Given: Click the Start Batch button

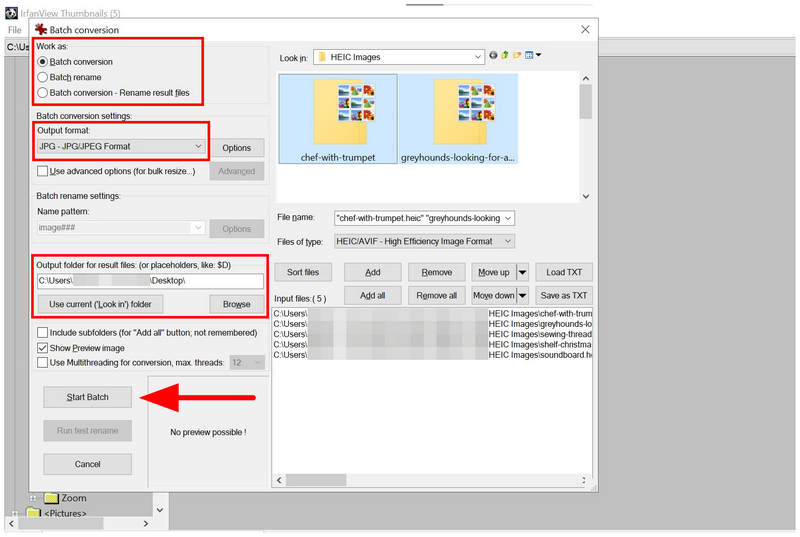Looking at the screenshot, I should coord(87,397).
